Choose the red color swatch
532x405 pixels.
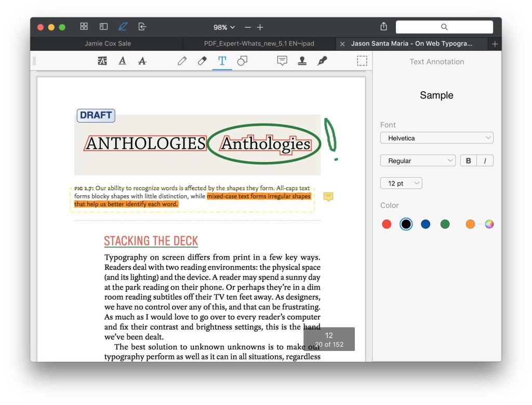(387, 224)
